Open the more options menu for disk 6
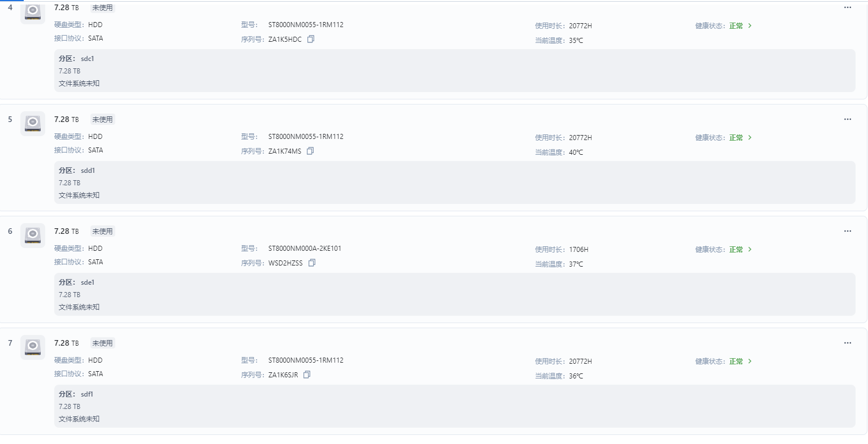The width and height of the screenshot is (868, 444). click(848, 231)
